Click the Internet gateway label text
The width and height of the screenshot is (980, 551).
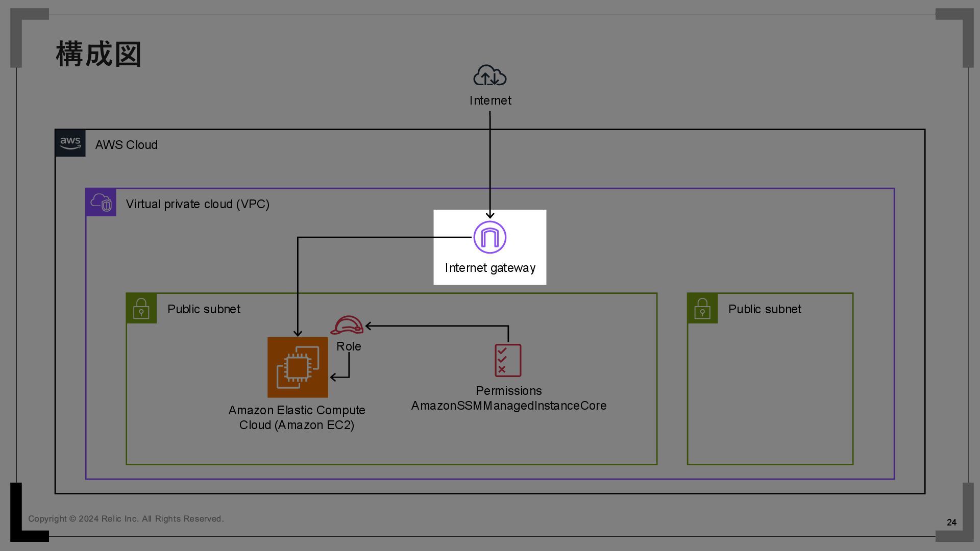pyautogui.click(x=490, y=268)
